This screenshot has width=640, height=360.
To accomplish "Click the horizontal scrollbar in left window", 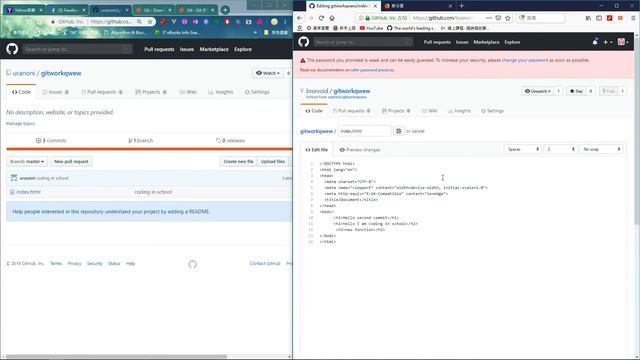I will [x=116, y=356].
